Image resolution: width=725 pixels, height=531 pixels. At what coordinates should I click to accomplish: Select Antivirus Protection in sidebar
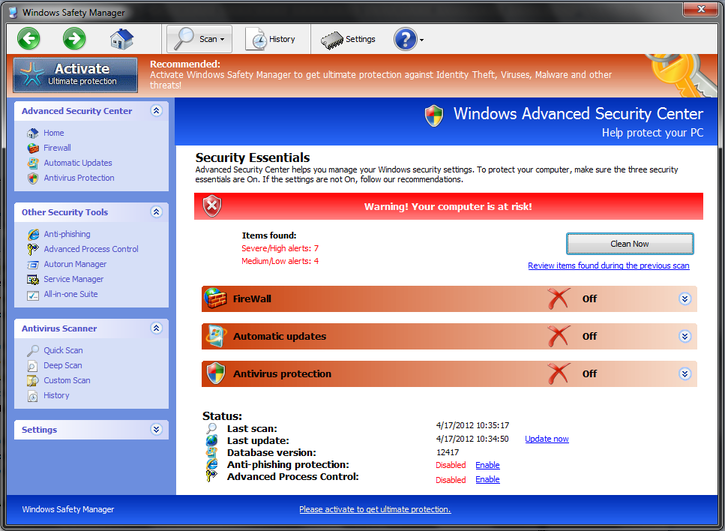[79, 178]
